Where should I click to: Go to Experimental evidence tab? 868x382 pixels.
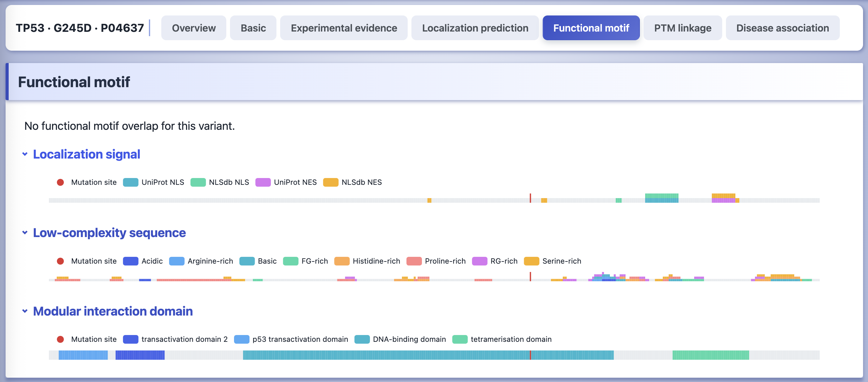(344, 28)
